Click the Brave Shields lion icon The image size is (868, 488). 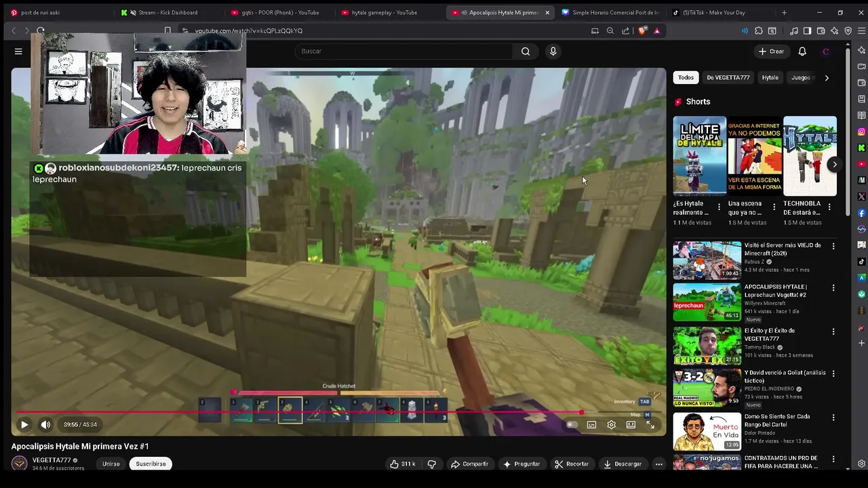tap(643, 30)
